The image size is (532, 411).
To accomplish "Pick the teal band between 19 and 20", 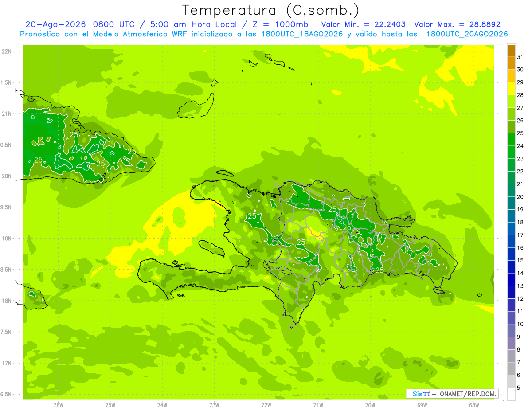I will point(511,203).
